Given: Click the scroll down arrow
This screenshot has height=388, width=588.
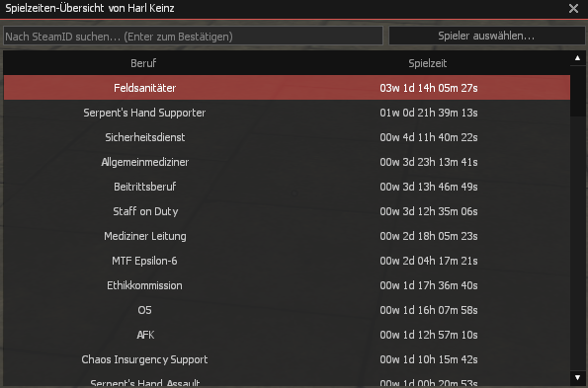Looking at the screenshot, I should (577, 377).
